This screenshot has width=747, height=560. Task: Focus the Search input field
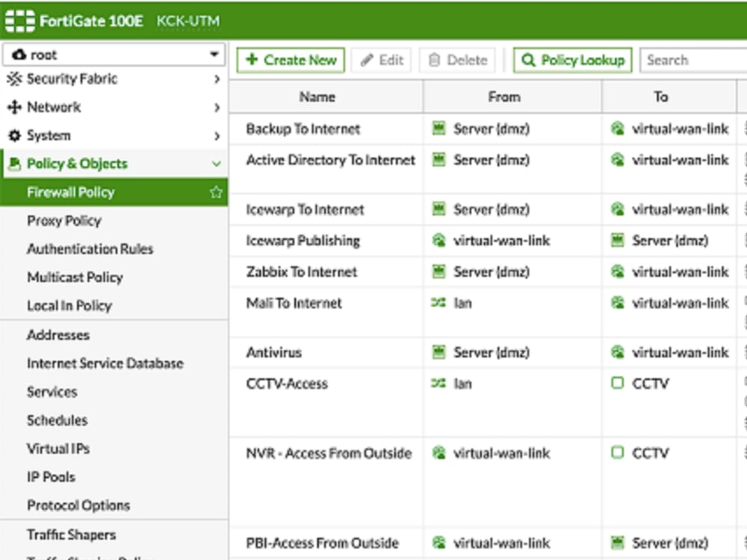click(693, 60)
